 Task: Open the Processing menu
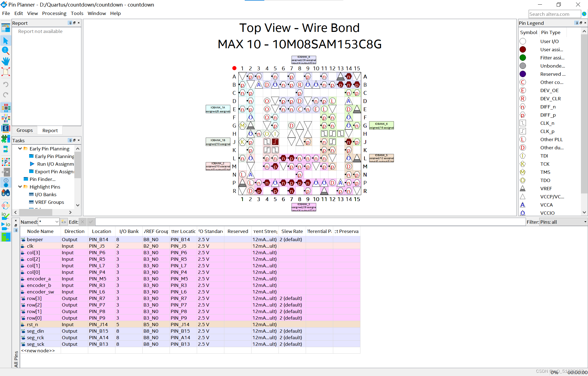54,13
